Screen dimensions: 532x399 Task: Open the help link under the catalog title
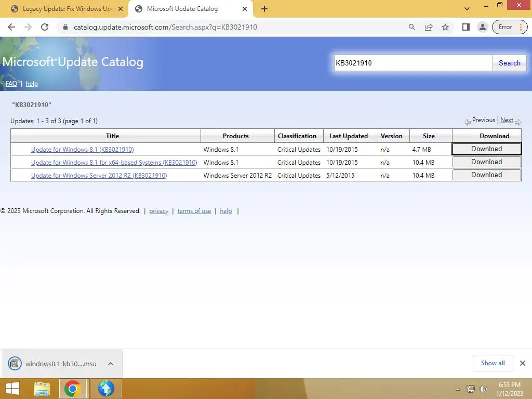click(32, 84)
